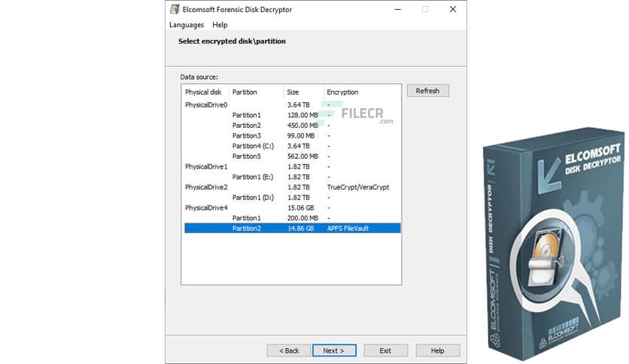Click the TrueCrypt/VeraCrypt encryption cell

358,187
